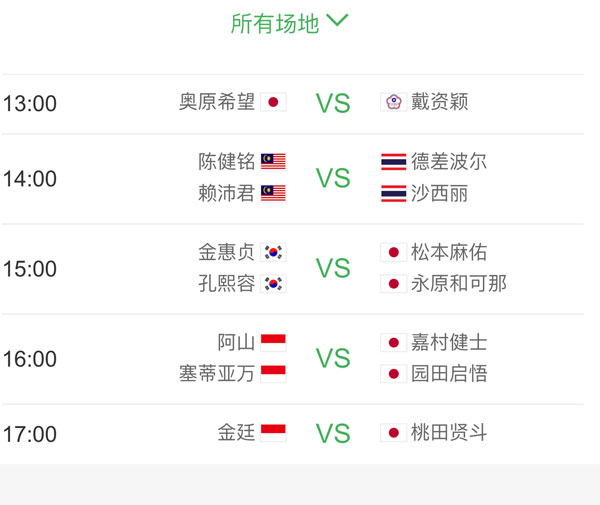600x505 pixels.
Task: Open the 16:00 match VS details
Action: [x=333, y=358]
